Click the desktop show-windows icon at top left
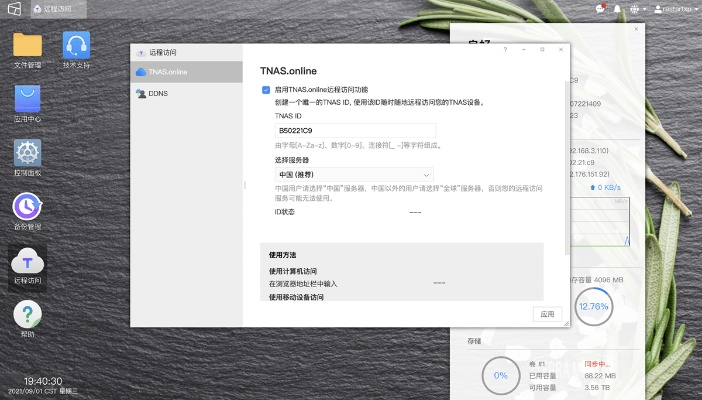 (14, 9)
